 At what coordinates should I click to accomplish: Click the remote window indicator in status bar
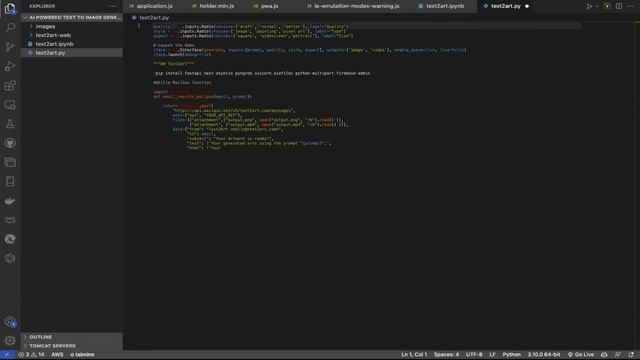click(7, 355)
